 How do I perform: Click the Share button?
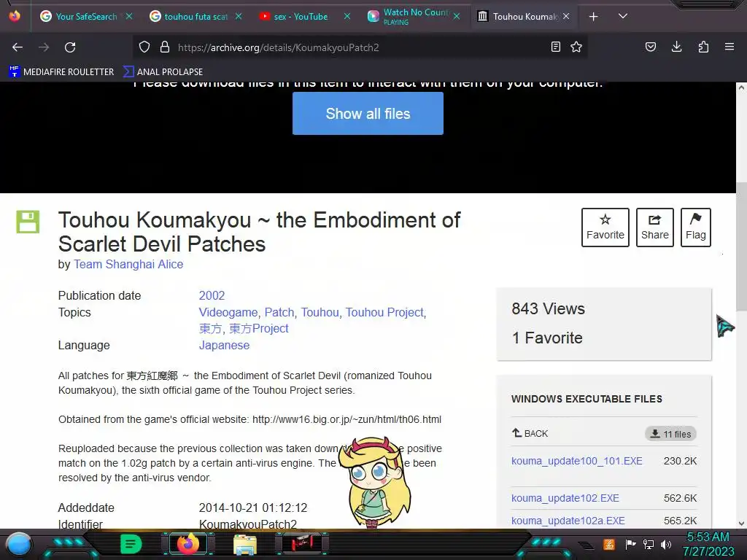[x=654, y=227]
